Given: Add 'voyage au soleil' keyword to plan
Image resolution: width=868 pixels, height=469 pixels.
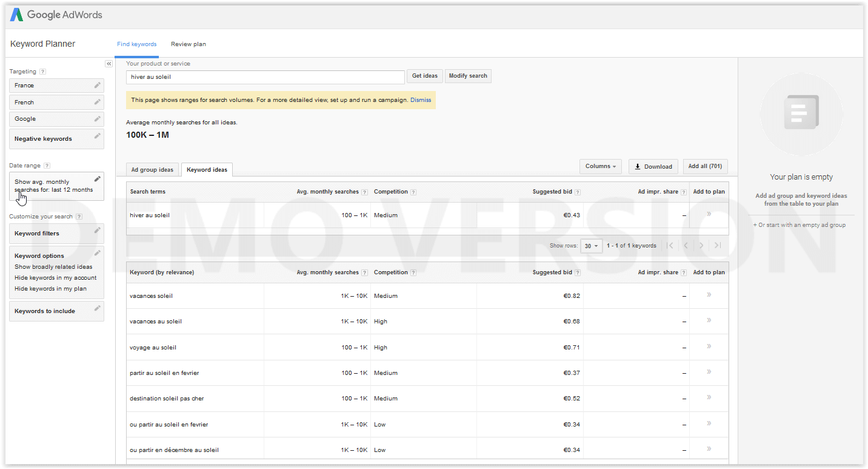Looking at the screenshot, I should (x=709, y=346).
